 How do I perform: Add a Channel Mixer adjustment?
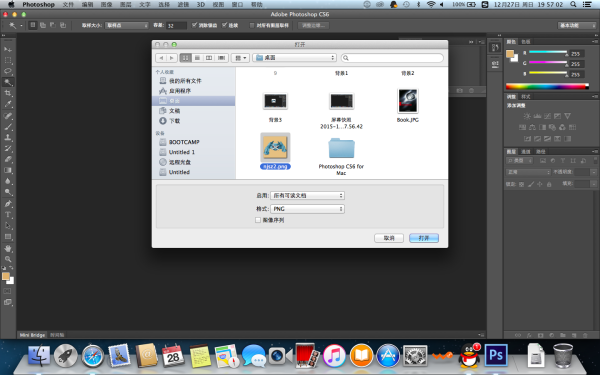point(562,127)
